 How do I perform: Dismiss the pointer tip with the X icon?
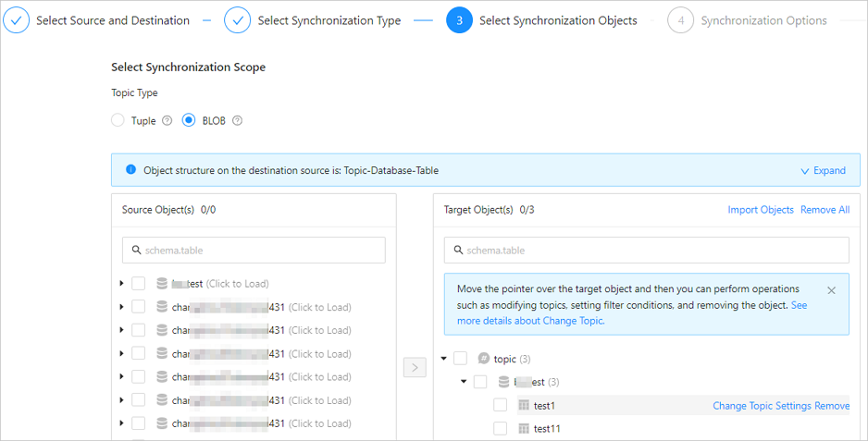coord(832,290)
